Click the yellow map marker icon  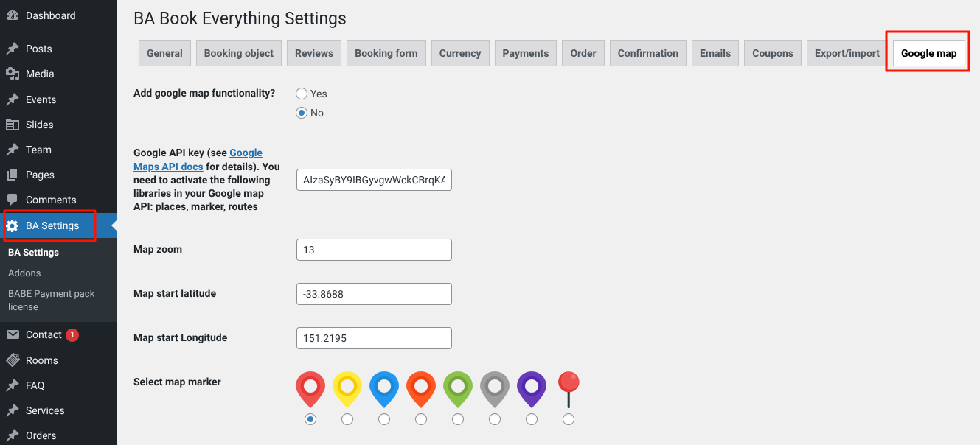click(x=347, y=389)
